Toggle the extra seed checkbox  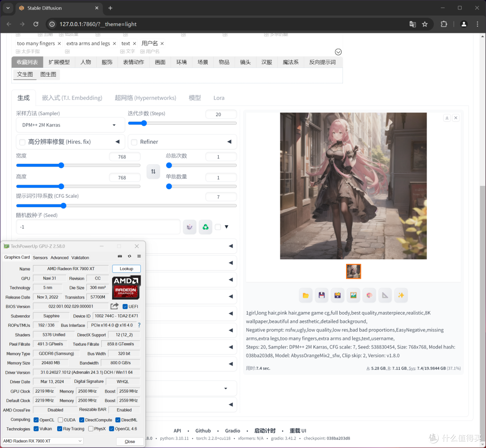(x=218, y=227)
